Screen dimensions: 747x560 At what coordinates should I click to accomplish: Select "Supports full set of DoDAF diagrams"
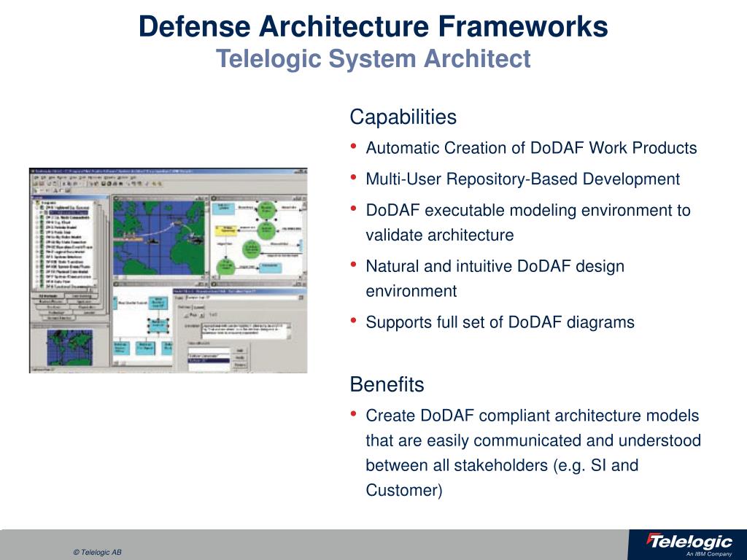(500, 322)
